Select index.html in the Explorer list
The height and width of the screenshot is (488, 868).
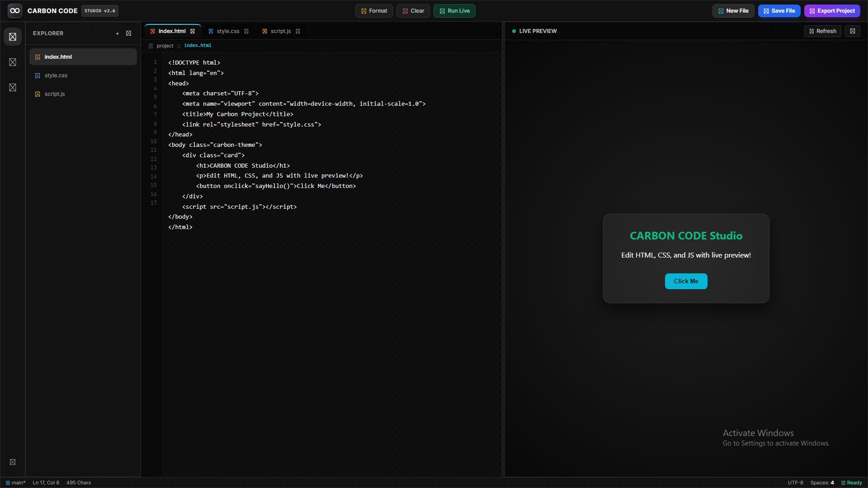pyautogui.click(x=83, y=57)
